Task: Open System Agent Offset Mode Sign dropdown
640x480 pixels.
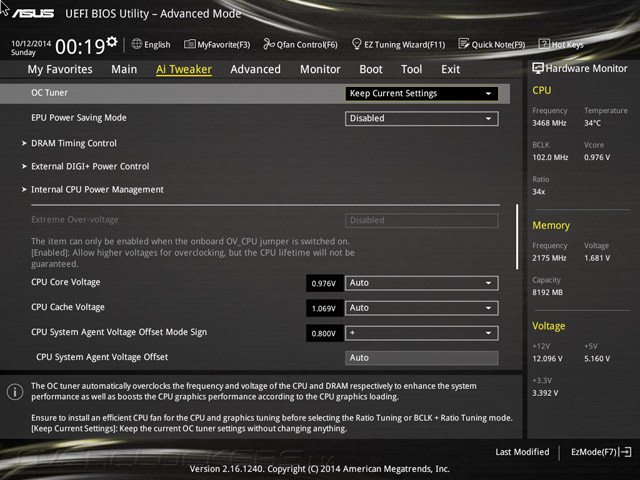Action: pyautogui.click(x=422, y=333)
